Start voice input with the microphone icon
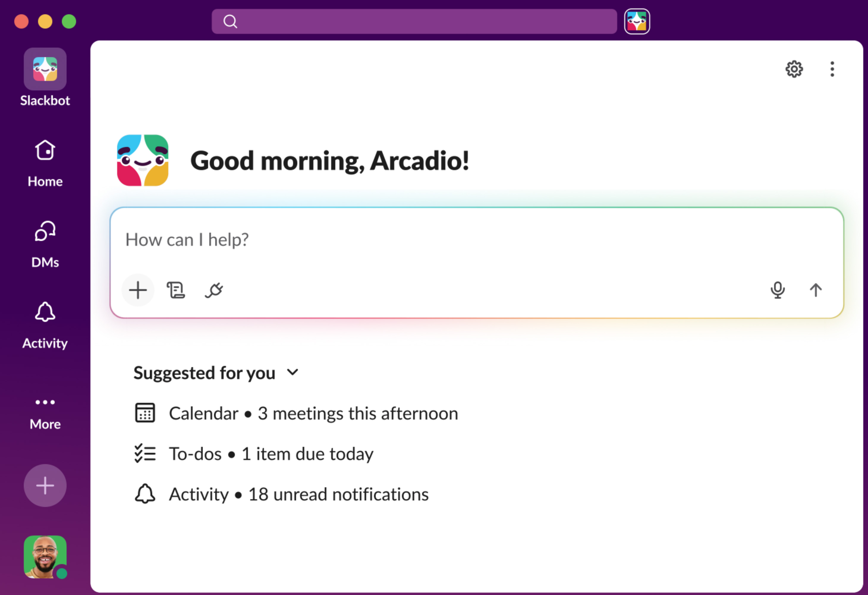Screen dimensions: 868x595 (778, 290)
